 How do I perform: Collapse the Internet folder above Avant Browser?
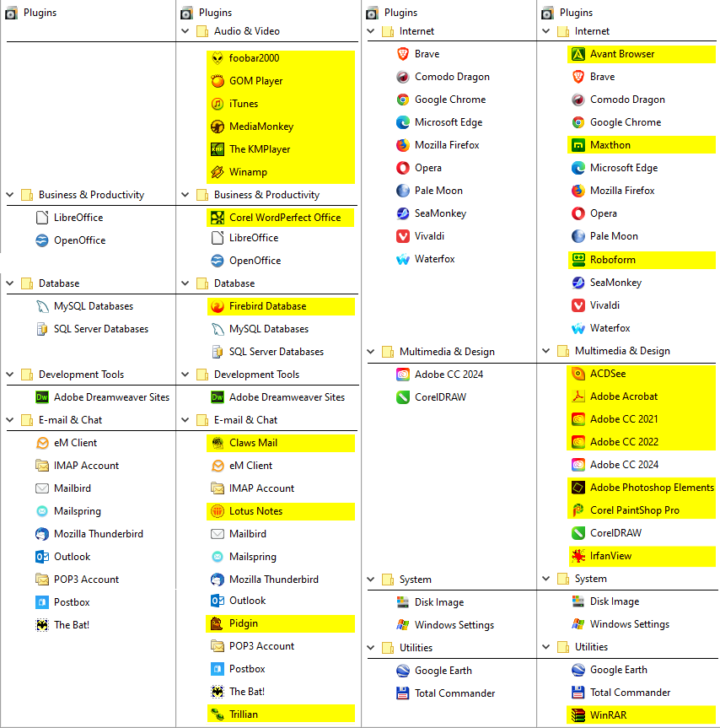[x=546, y=31]
